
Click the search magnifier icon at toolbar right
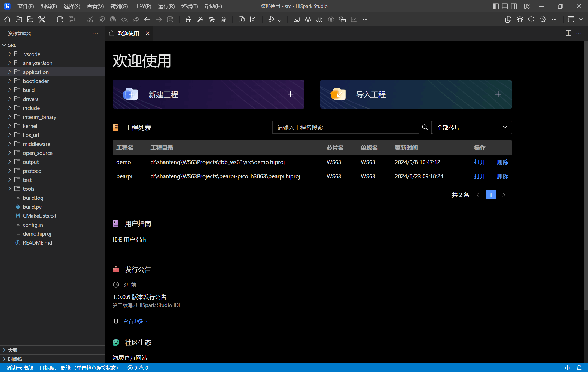pos(531,19)
